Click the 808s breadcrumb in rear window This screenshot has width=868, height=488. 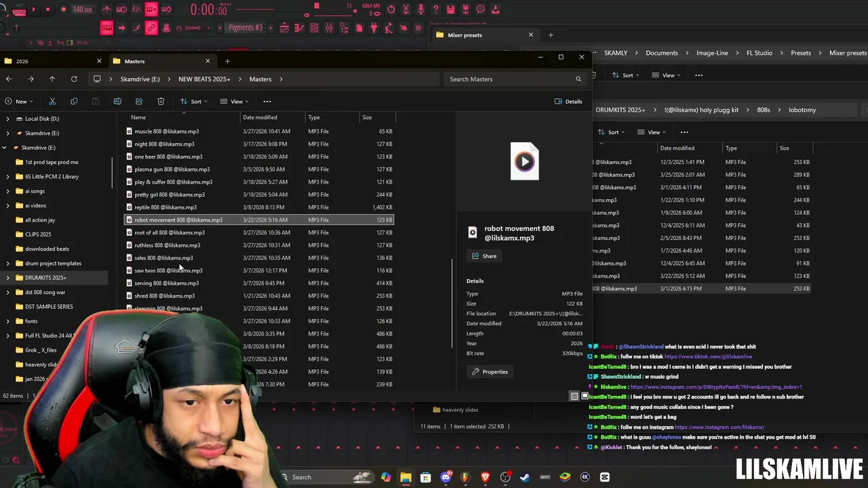click(x=764, y=110)
